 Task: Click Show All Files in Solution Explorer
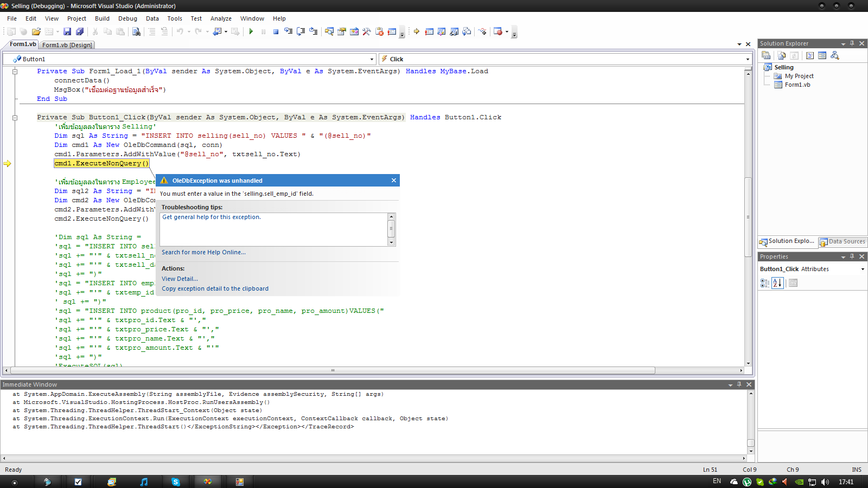pyautogui.click(x=782, y=55)
